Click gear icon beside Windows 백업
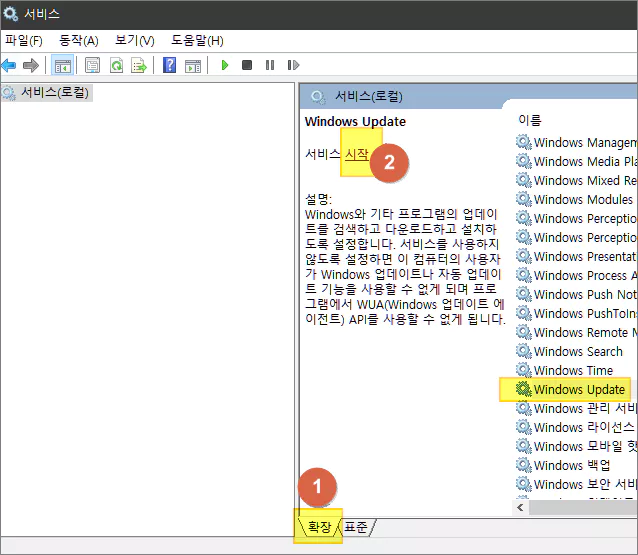The image size is (638, 555). click(524, 465)
